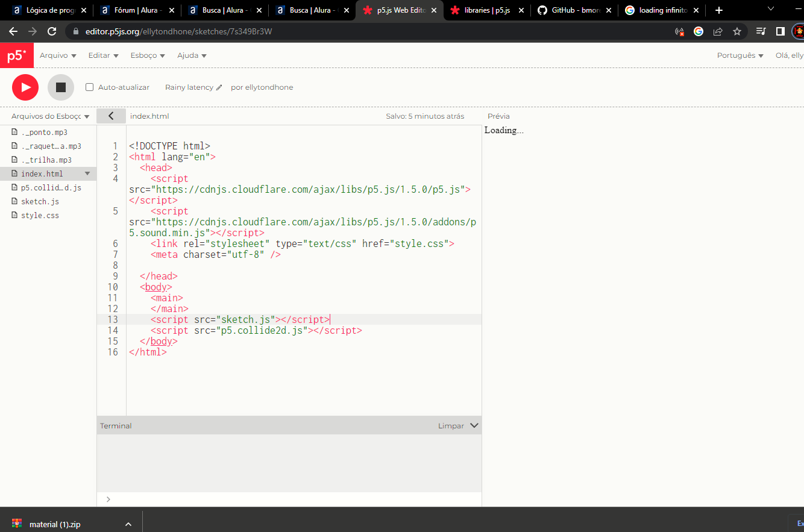Open a new browser tab with plus
The height and width of the screenshot is (532, 804).
coord(718,10)
